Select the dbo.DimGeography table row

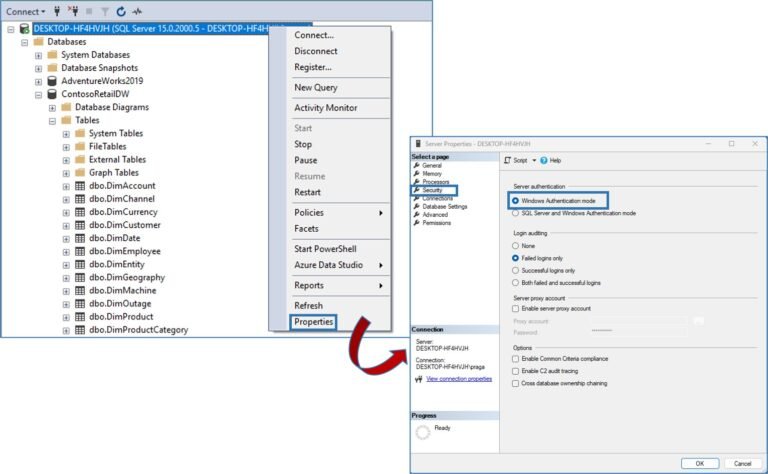(126, 278)
